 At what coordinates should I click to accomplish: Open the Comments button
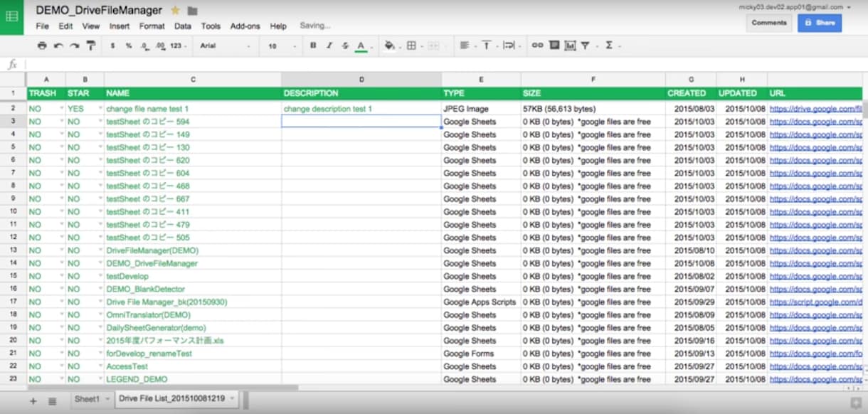click(x=769, y=23)
